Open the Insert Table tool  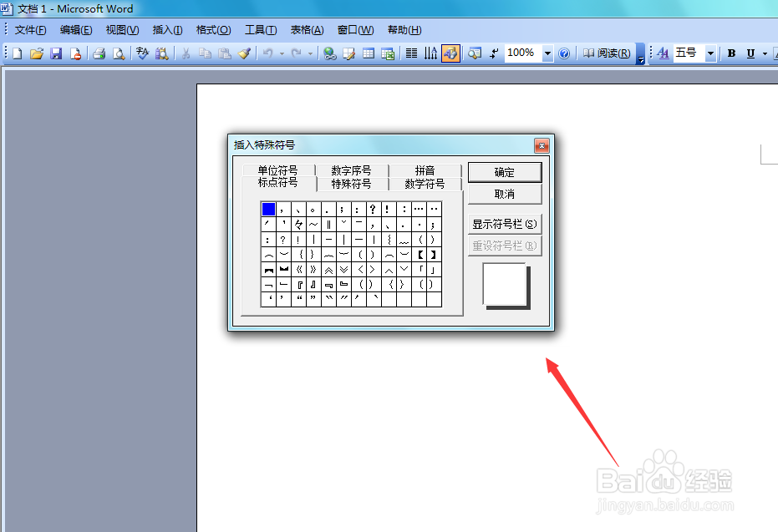coord(369,53)
